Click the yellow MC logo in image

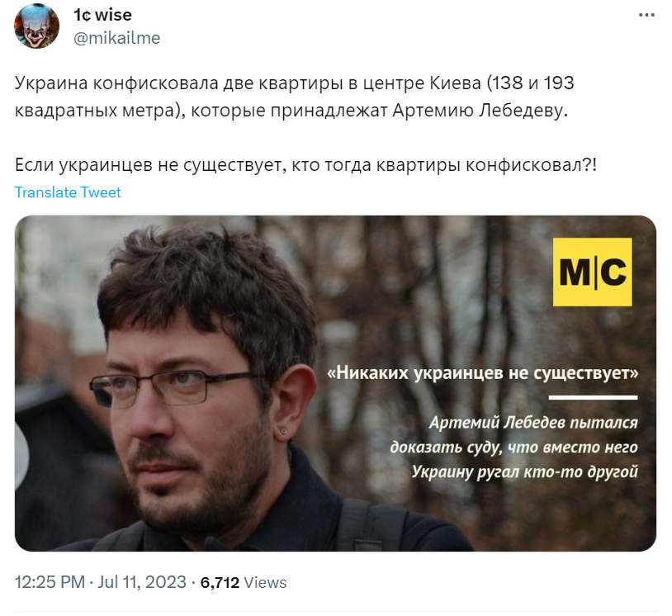tap(592, 272)
